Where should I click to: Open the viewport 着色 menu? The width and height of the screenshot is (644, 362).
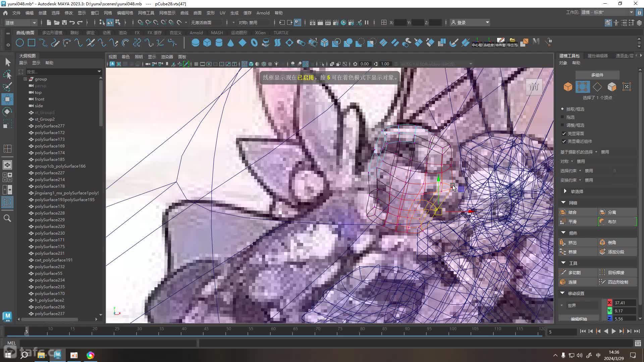(125, 57)
